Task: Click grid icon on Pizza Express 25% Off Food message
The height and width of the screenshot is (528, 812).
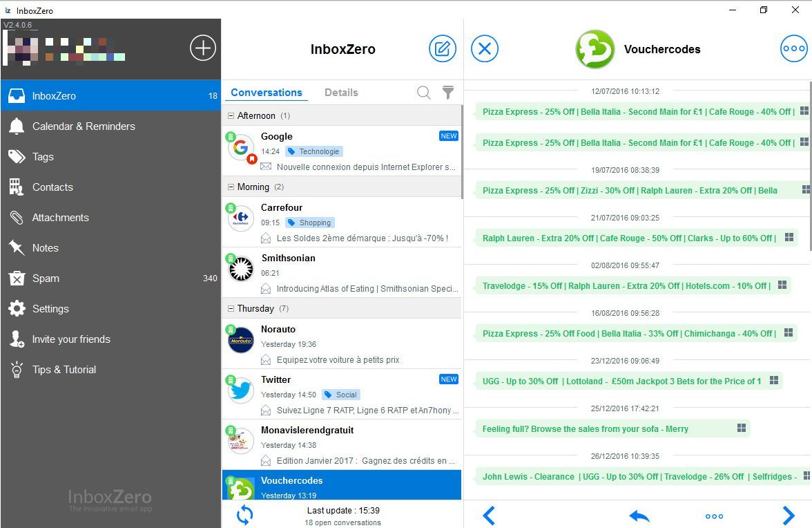Action: click(789, 332)
